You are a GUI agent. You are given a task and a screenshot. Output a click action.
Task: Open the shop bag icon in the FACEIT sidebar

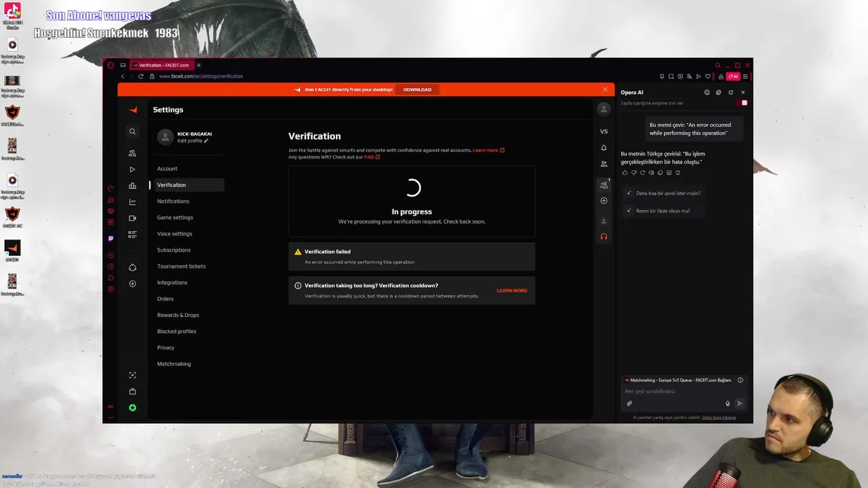pyautogui.click(x=132, y=391)
